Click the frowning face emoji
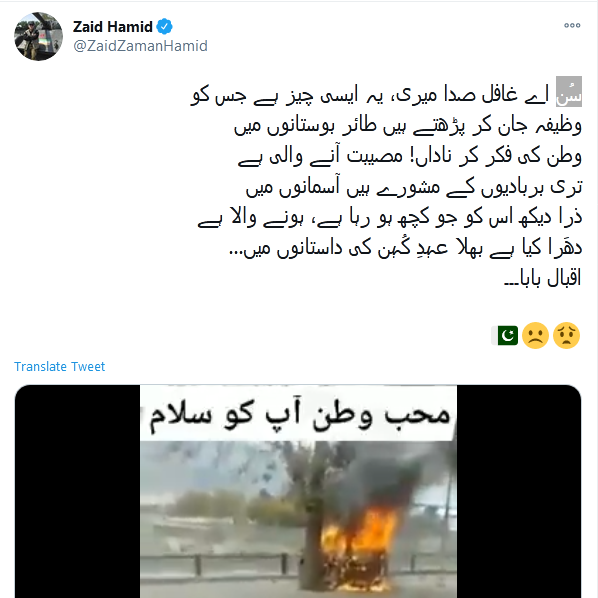 coord(535,336)
